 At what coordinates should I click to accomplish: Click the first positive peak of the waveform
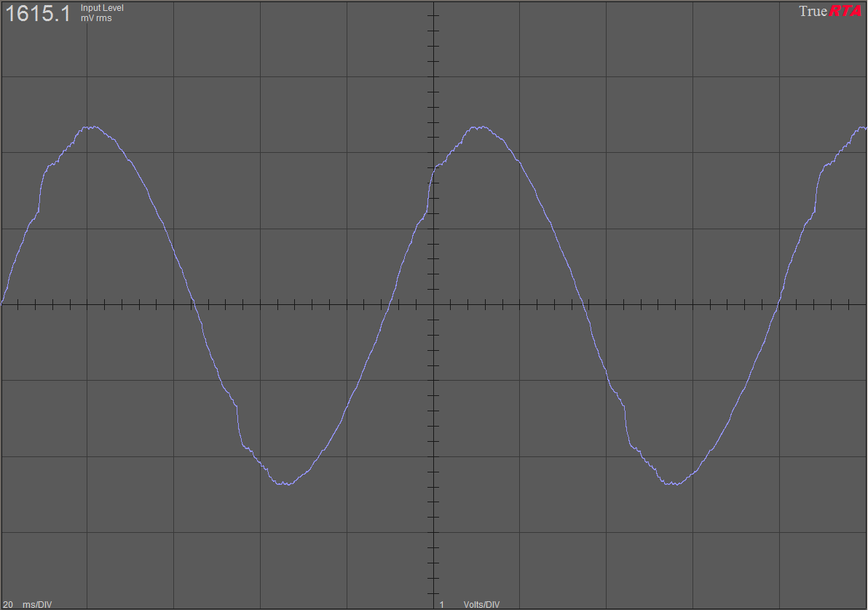(90, 127)
